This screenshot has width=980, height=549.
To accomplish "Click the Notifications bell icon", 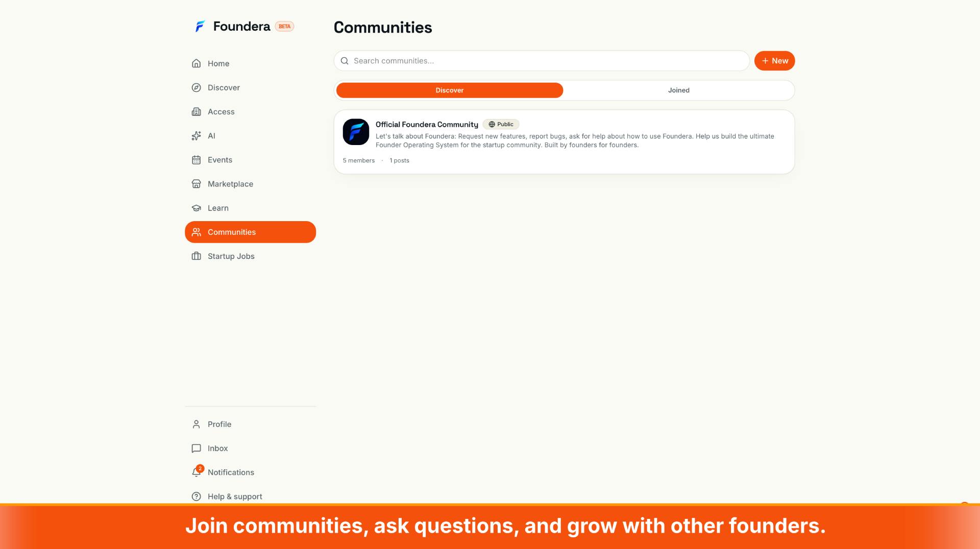I will [197, 472].
